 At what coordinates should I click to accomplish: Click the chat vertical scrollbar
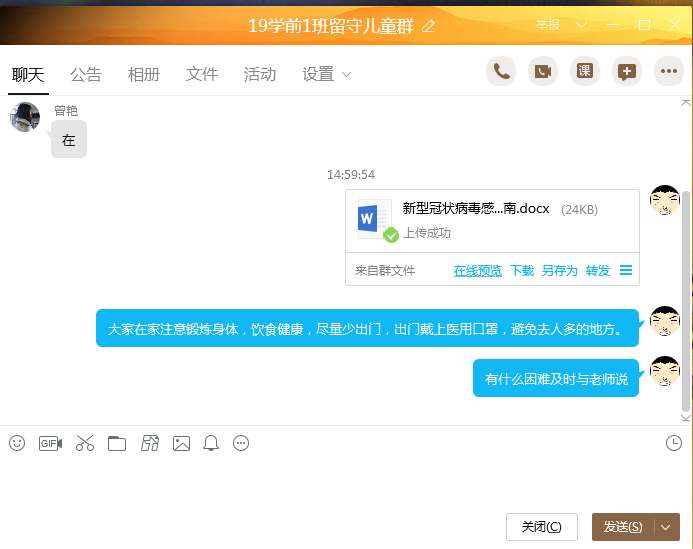(x=686, y=301)
